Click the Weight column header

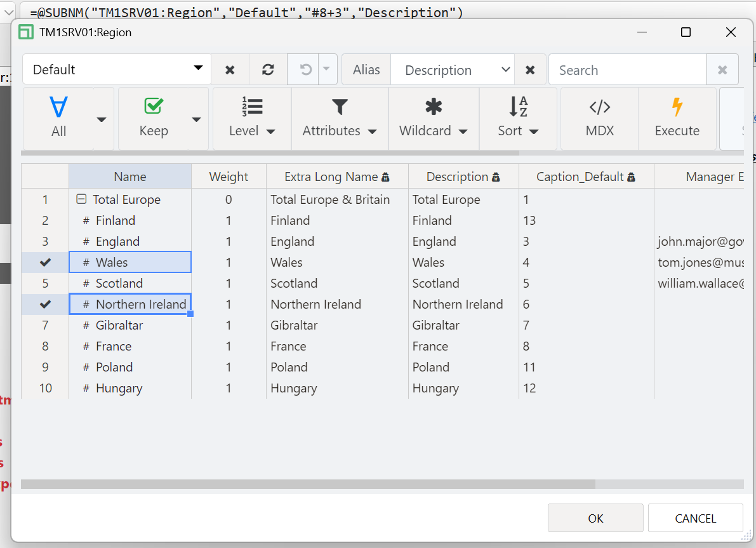tap(229, 177)
